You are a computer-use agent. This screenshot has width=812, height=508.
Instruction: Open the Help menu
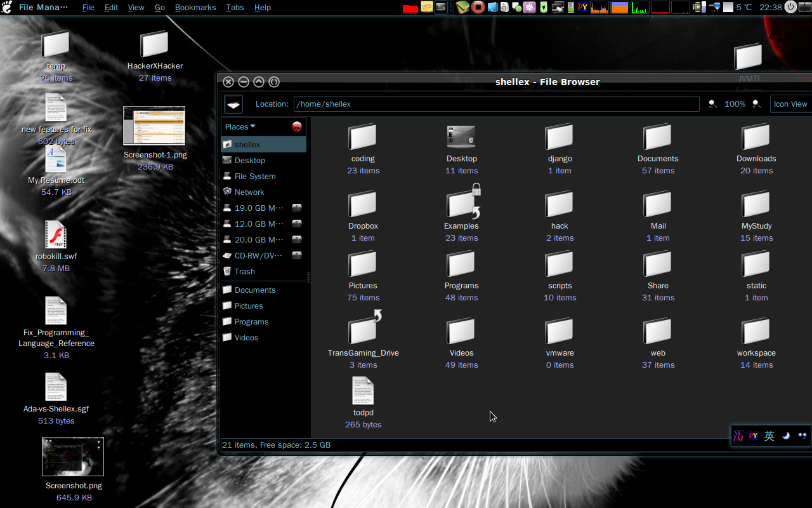tap(263, 8)
